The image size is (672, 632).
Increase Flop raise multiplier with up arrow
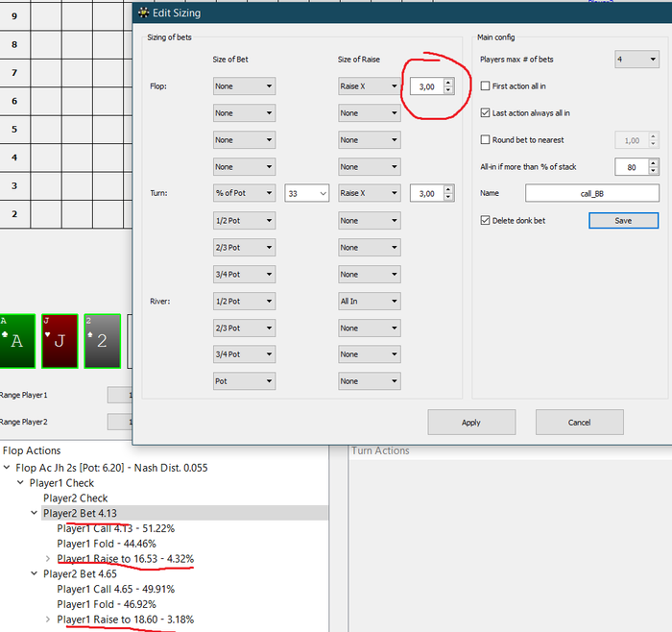(448, 83)
